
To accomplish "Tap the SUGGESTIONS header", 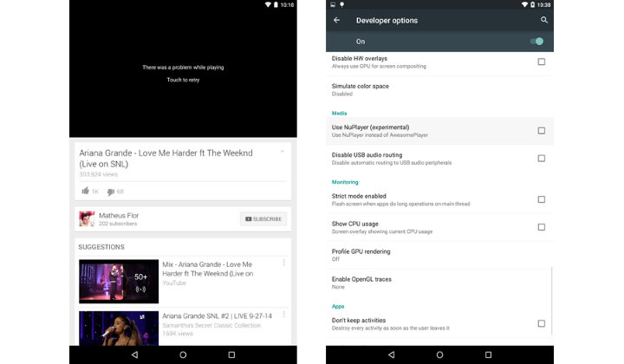I will (101, 247).
